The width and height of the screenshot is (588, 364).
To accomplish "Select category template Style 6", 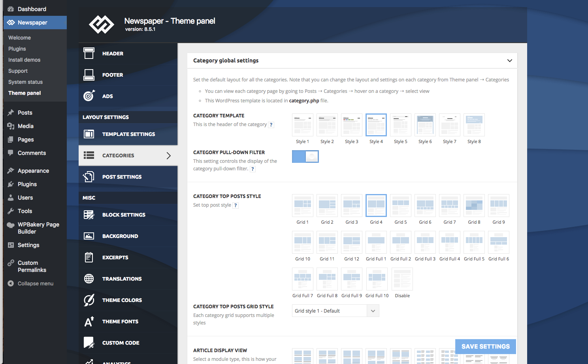I will click(425, 125).
